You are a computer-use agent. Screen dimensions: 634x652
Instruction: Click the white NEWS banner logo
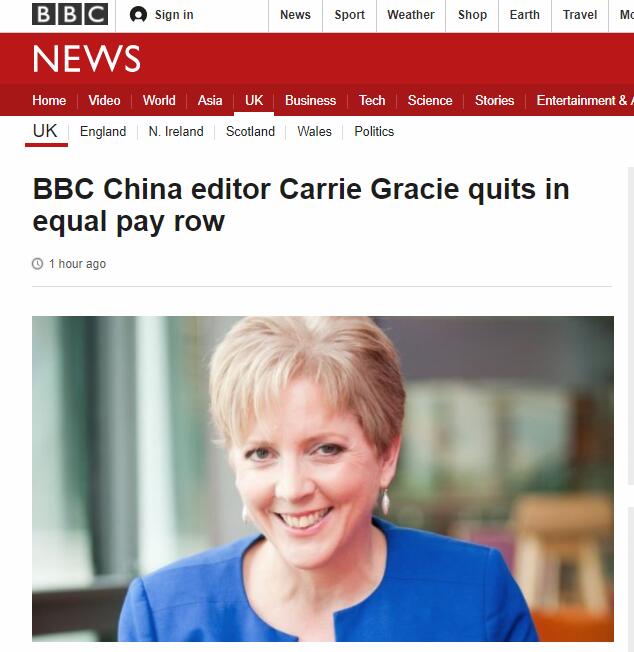(86, 58)
